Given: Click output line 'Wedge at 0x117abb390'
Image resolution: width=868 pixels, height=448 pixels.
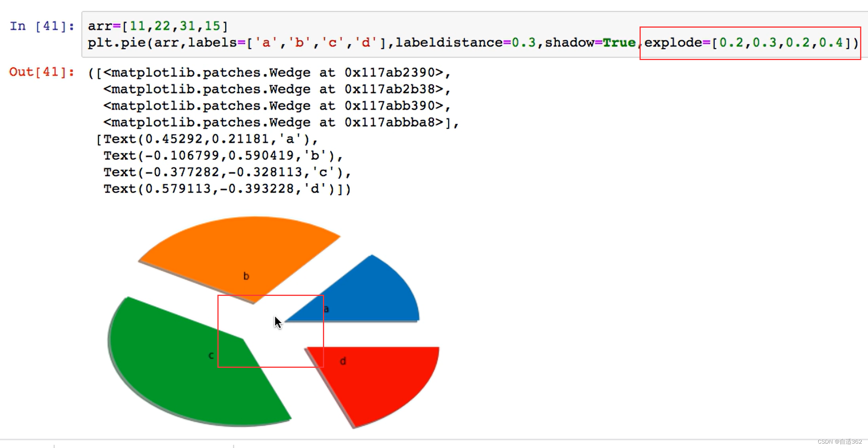Looking at the screenshot, I should (x=277, y=106).
